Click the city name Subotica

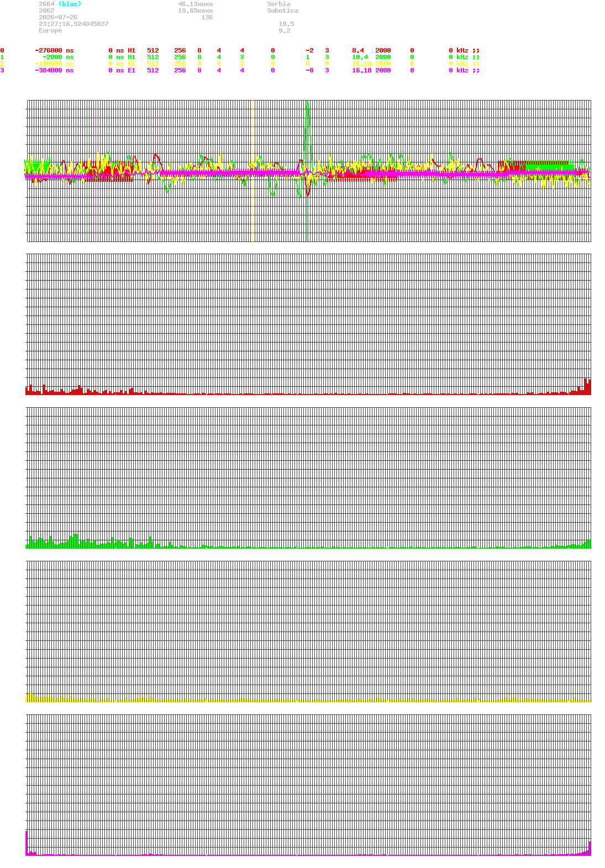pyautogui.click(x=282, y=10)
